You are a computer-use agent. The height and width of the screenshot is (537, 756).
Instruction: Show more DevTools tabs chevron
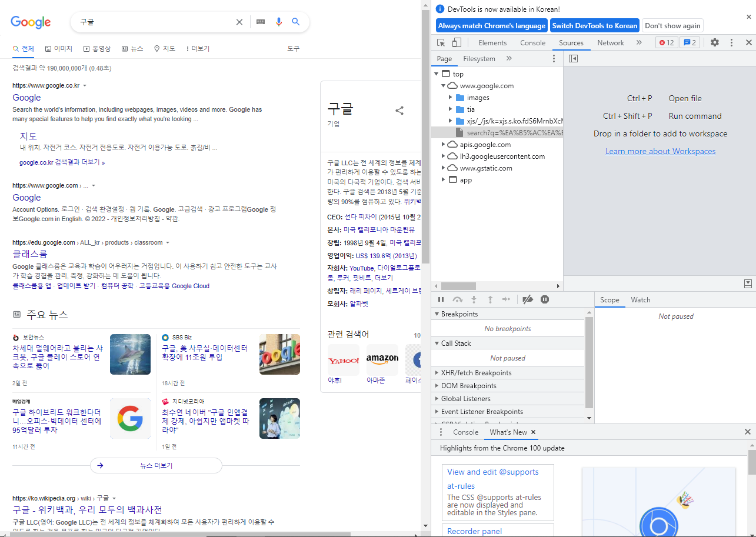pos(639,42)
